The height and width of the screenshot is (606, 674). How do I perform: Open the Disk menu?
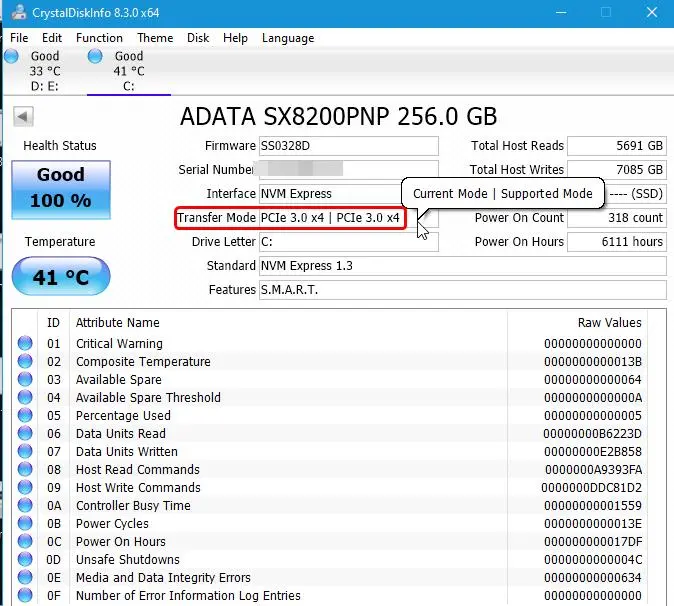[x=198, y=38]
